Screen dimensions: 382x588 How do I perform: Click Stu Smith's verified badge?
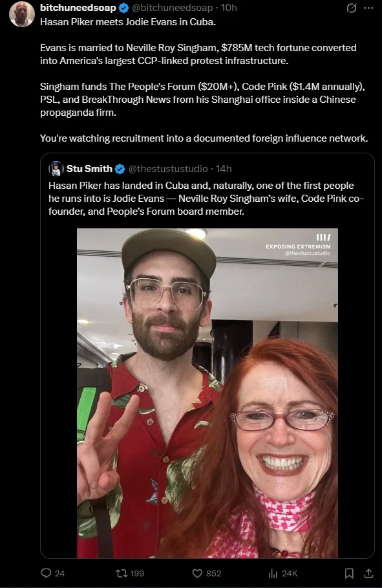(120, 169)
